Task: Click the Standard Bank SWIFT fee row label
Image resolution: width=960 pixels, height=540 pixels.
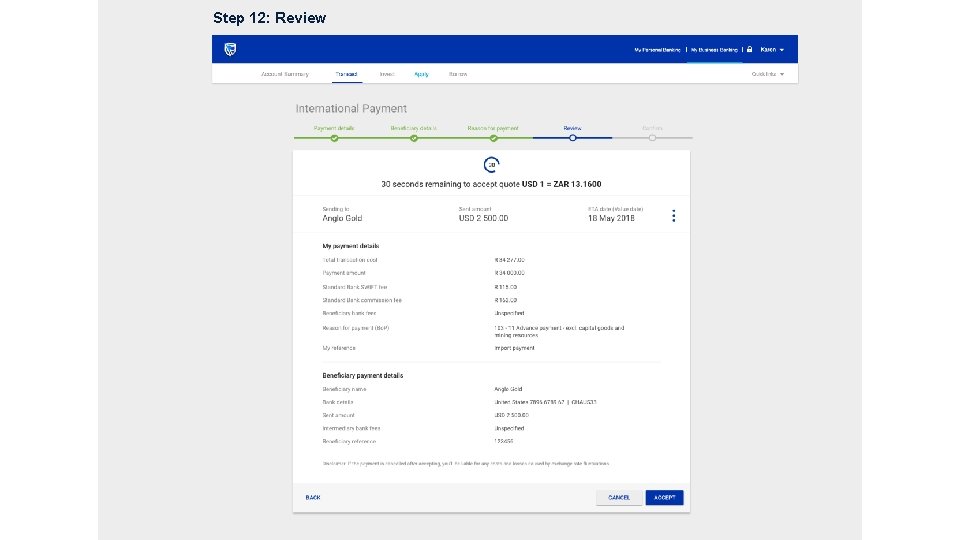Action: 354,287
